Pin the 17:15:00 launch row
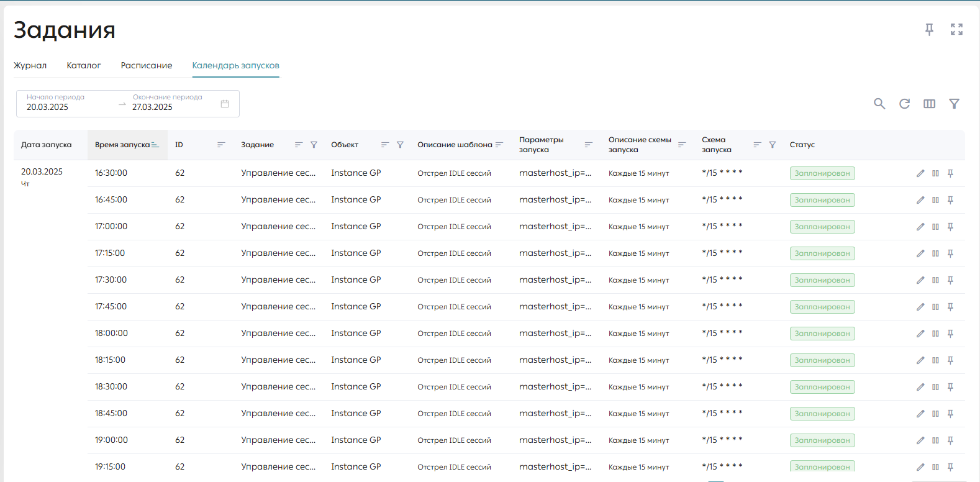This screenshot has height=482, width=980. pyautogui.click(x=950, y=253)
